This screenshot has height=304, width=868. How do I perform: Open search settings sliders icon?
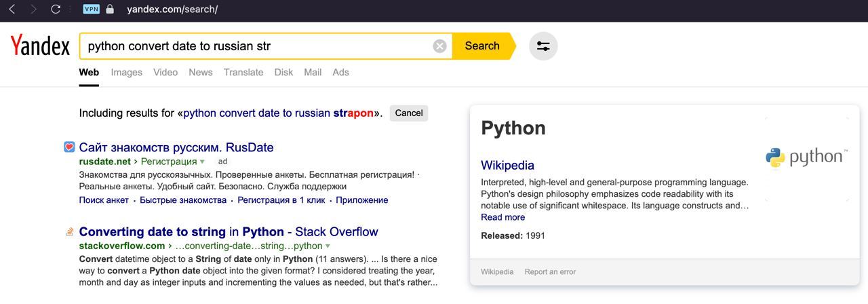[543, 46]
